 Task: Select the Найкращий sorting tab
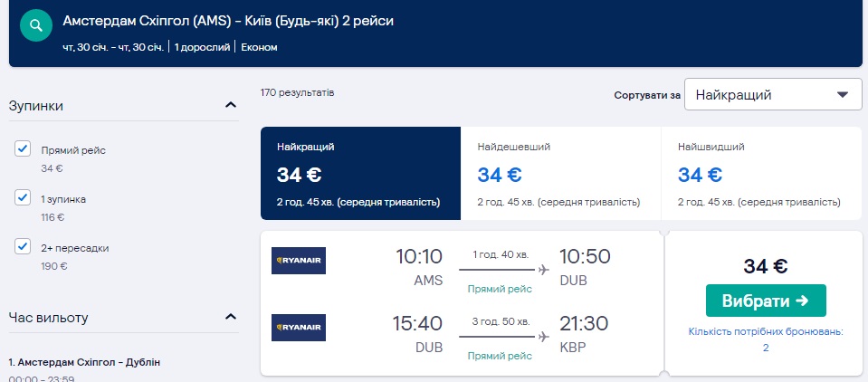point(360,173)
